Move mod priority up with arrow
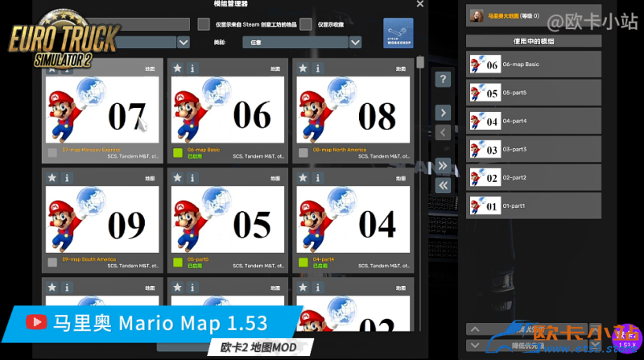The width and height of the screenshot is (644, 360). click(475, 329)
